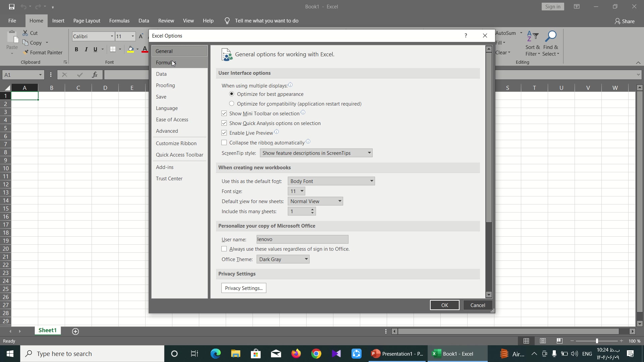
Task: Open Google Chrome from taskbar
Action: [x=316, y=354]
